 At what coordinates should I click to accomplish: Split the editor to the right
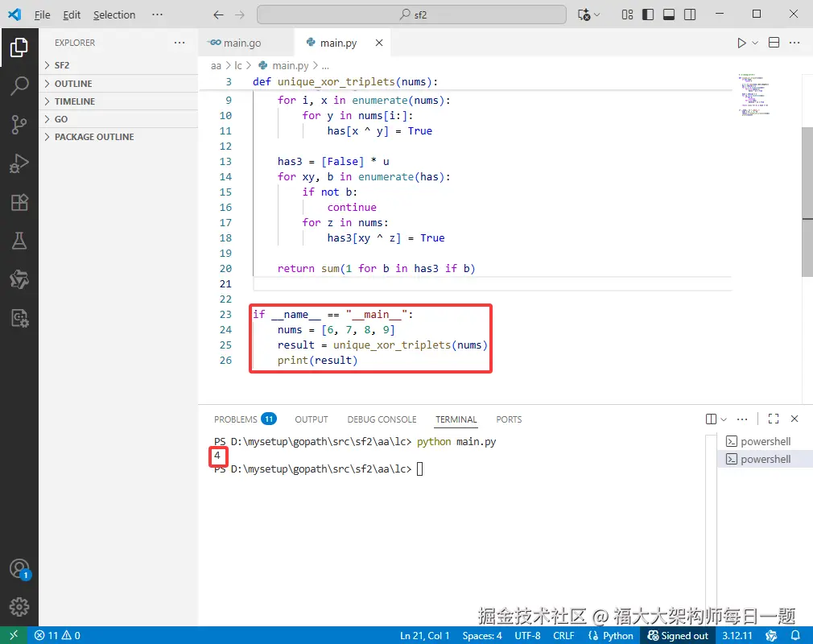pyautogui.click(x=774, y=43)
